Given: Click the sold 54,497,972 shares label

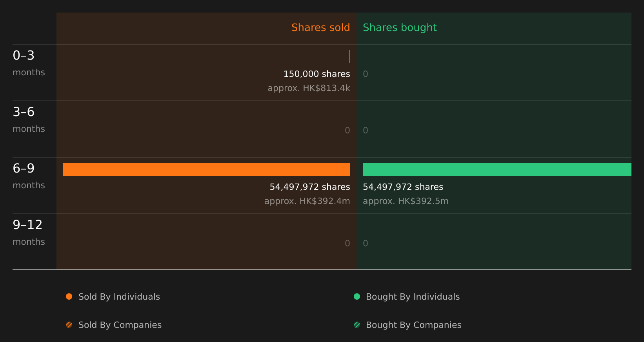Looking at the screenshot, I should tap(310, 187).
